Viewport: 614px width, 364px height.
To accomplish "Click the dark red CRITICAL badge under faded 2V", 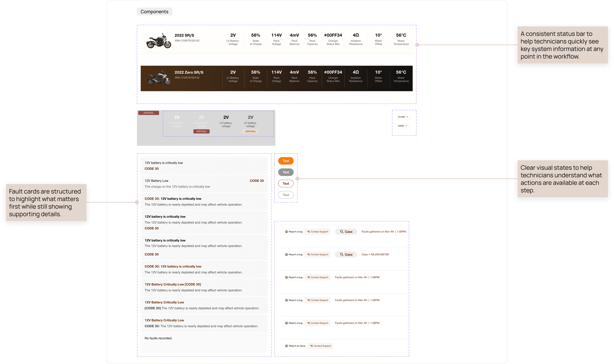I will pos(201,131).
